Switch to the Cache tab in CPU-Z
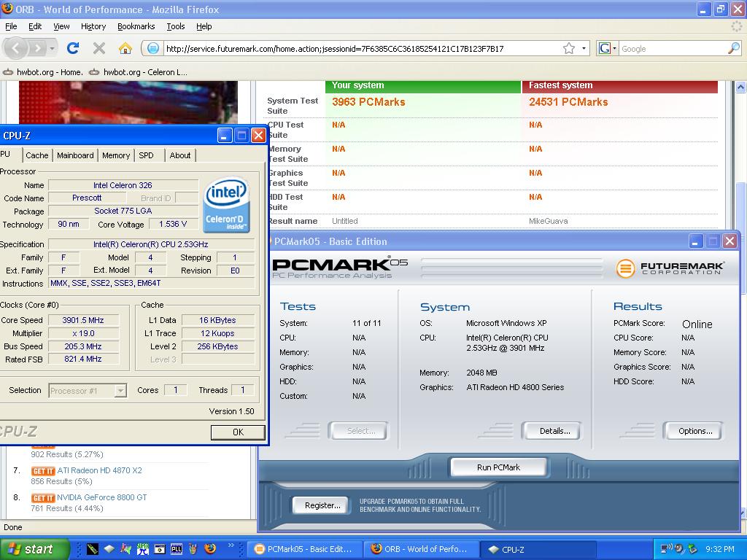Screen dimensions: 747x560 (36, 155)
